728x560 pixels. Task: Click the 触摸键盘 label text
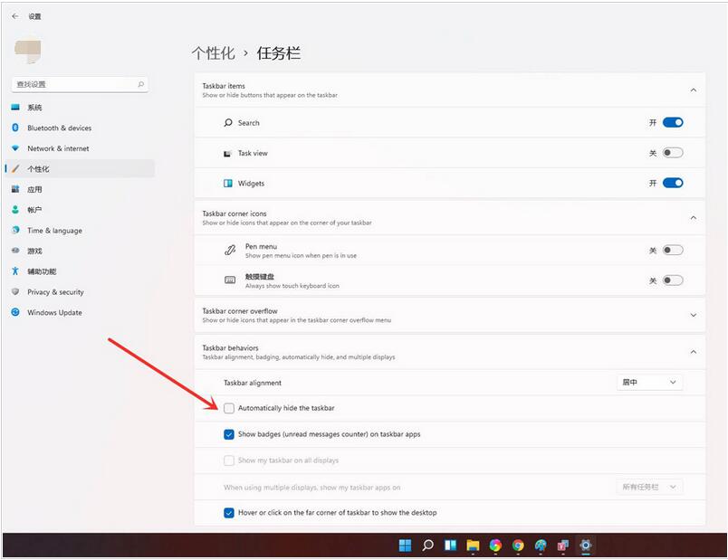[x=260, y=277]
